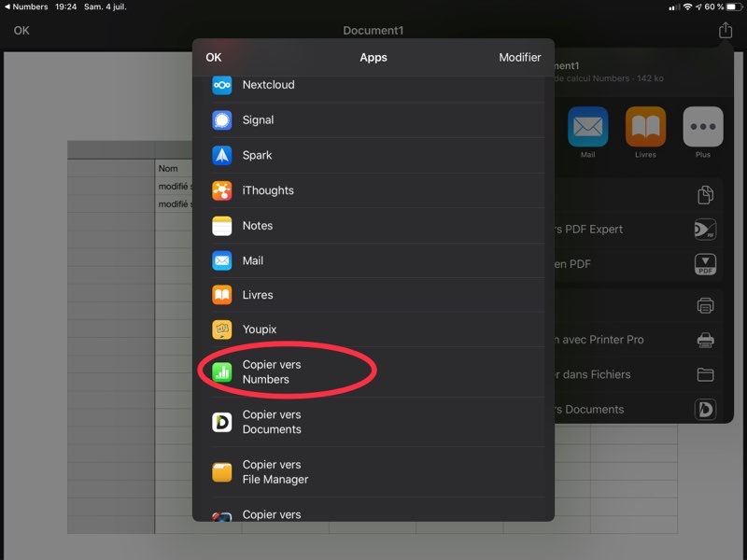Tap the Printer Pro action icon
Screen dimensions: 747x560
[x=705, y=340]
